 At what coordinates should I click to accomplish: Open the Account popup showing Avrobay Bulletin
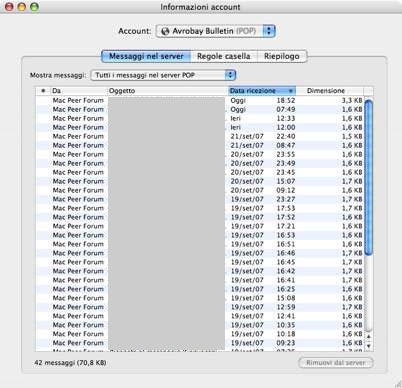tap(215, 31)
